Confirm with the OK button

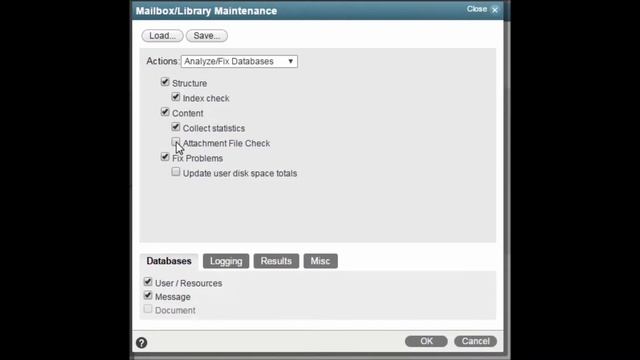426,341
